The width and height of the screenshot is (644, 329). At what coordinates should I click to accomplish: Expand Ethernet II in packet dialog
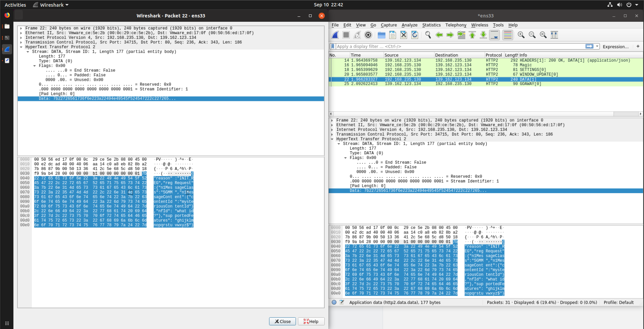[x=21, y=33]
